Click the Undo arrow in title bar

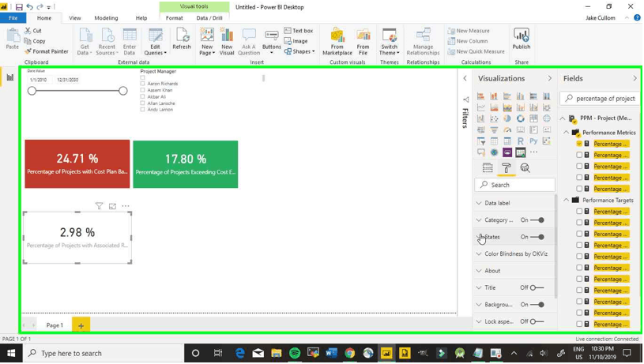click(x=29, y=7)
